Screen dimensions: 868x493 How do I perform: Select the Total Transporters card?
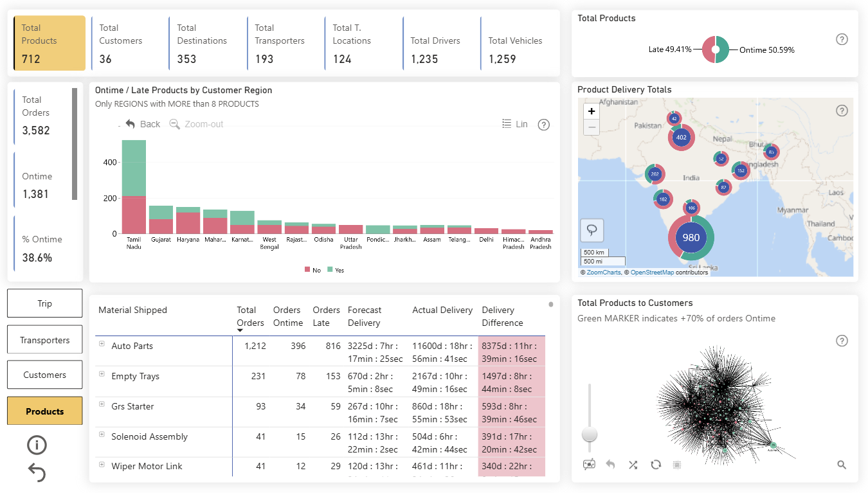283,43
